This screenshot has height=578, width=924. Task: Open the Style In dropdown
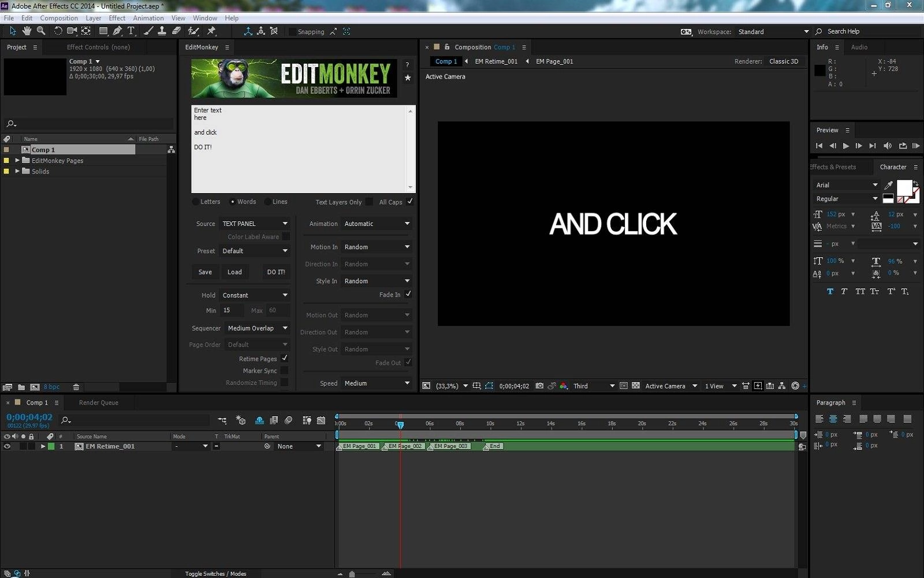pos(377,281)
